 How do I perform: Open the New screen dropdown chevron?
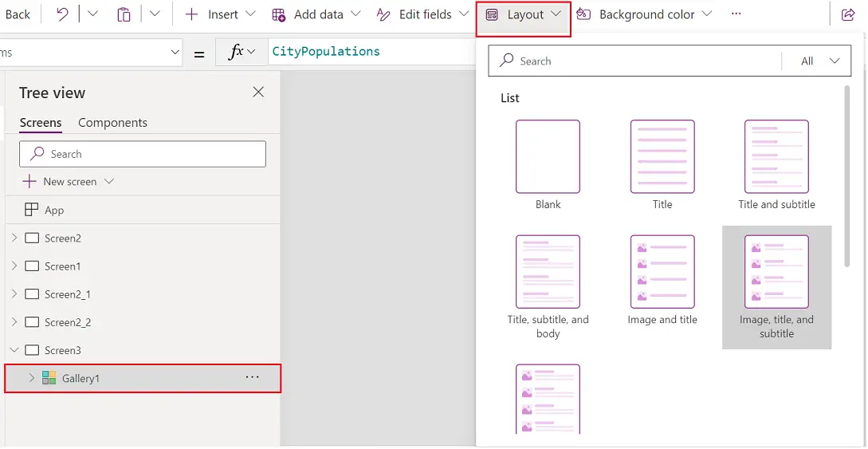tap(108, 182)
